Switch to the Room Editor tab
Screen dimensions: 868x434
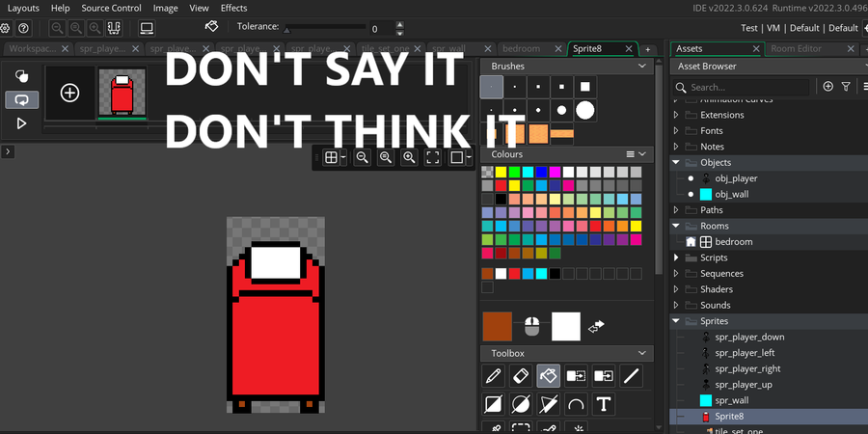coord(796,49)
